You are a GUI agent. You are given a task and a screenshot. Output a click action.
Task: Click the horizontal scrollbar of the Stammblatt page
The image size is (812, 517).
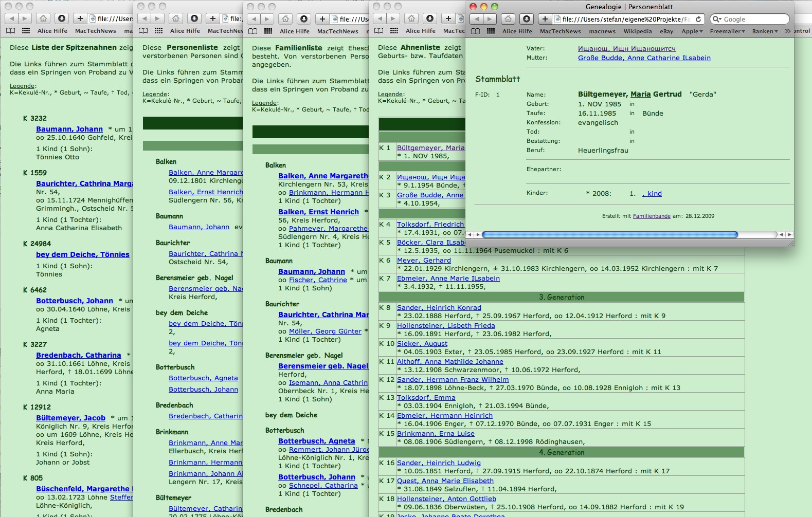609,235
